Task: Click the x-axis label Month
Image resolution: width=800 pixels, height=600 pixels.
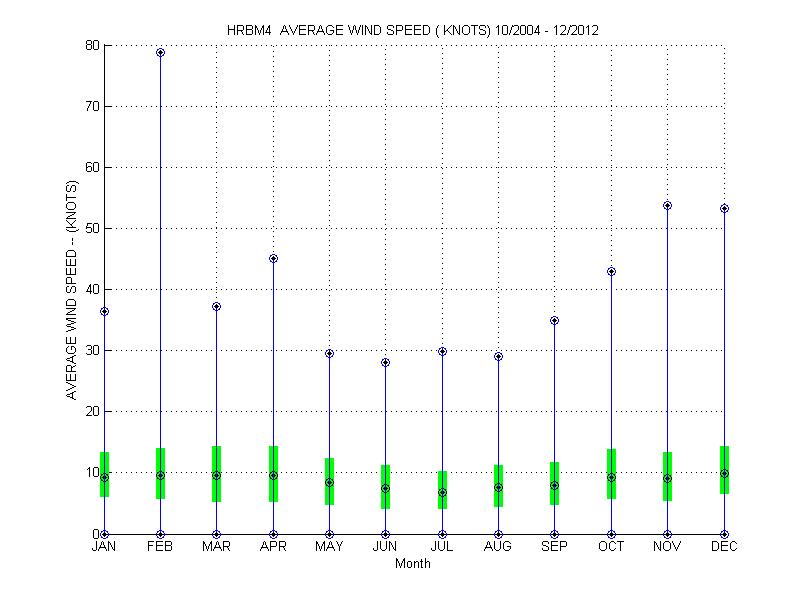Action: [413, 564]
